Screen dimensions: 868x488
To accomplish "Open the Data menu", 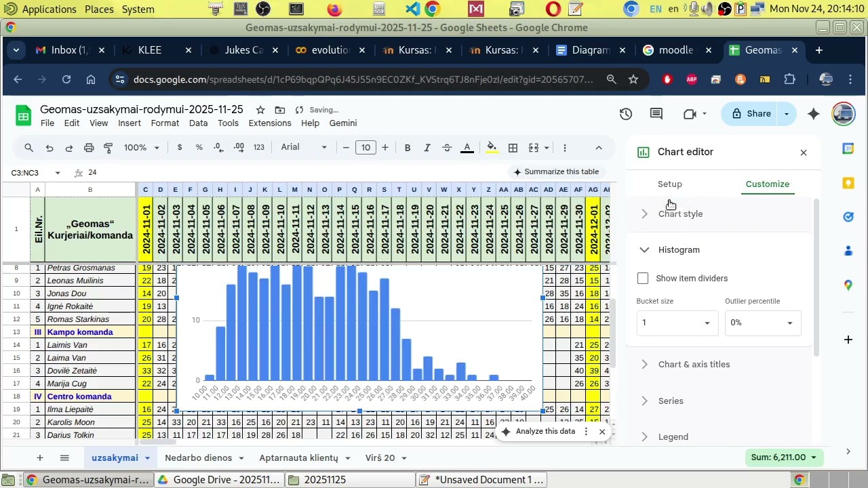I will 198,123.
